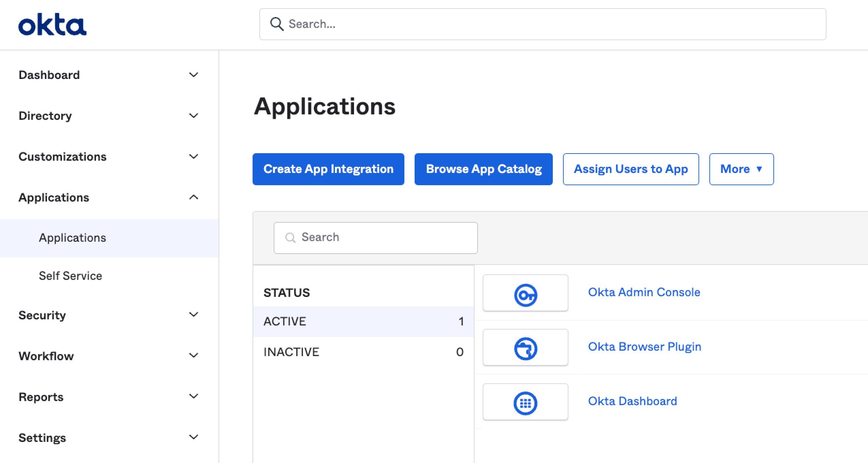Expand the Settings sidebar section
868x463 pixels.
tap(193, 437)
